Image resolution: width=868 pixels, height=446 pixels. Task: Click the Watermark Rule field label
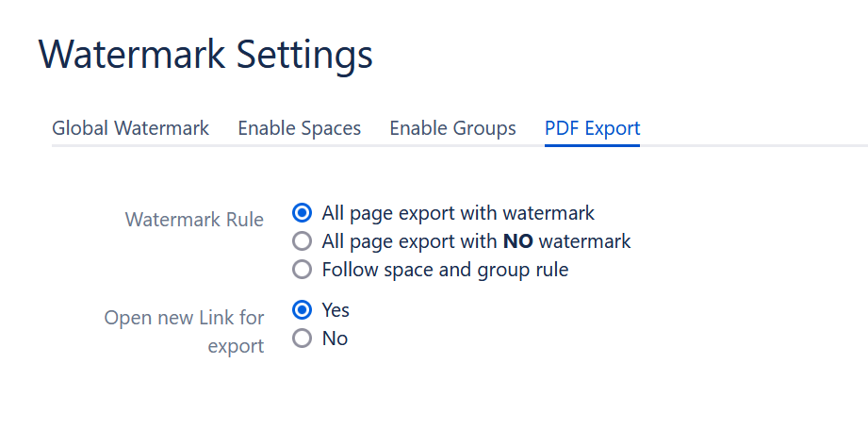pos(194,220)
